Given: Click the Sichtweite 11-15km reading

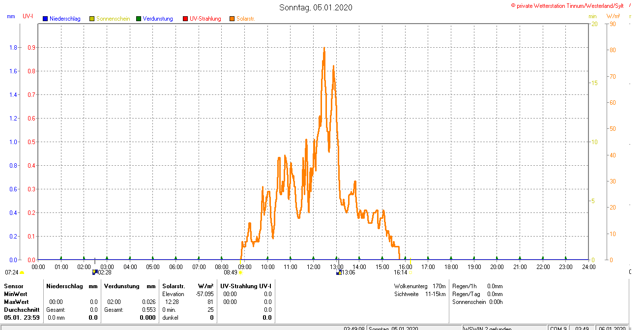Looking at the screenshot, I should click(x=420, y=294).
